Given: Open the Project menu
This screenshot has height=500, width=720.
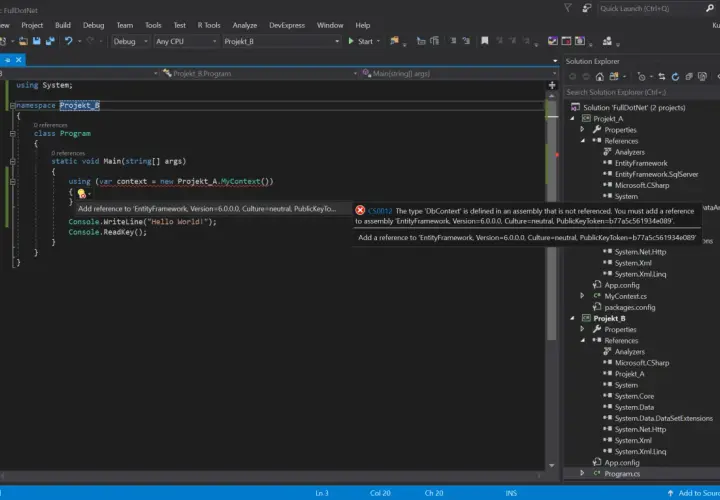Looking at the screenshot, I should [32, 25].
